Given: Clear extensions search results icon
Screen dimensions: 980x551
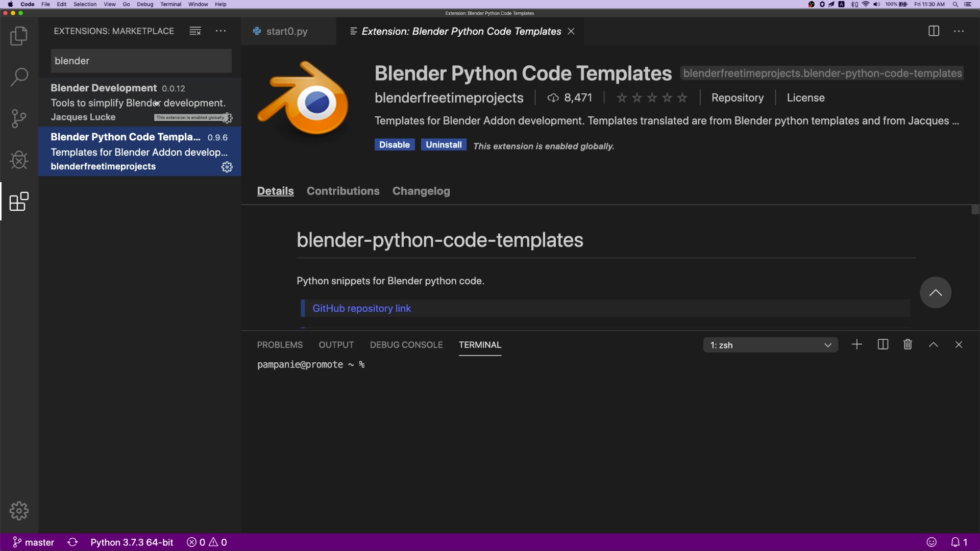Looking at the screenshot, I should (x=195, y=31).
